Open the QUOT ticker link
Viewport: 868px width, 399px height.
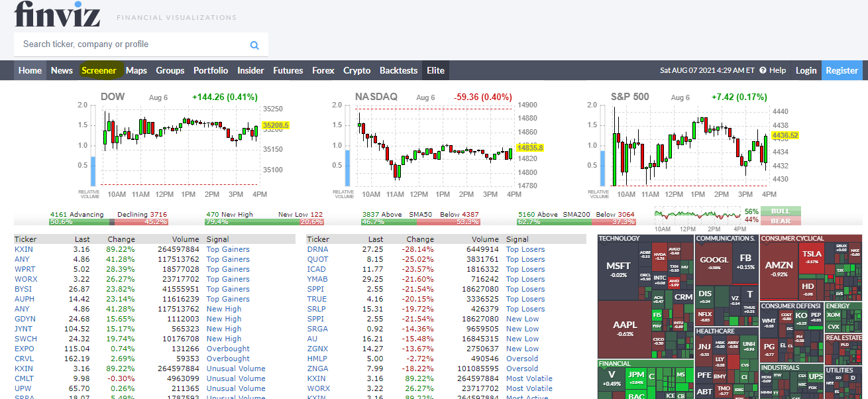[x=318, y=259]
